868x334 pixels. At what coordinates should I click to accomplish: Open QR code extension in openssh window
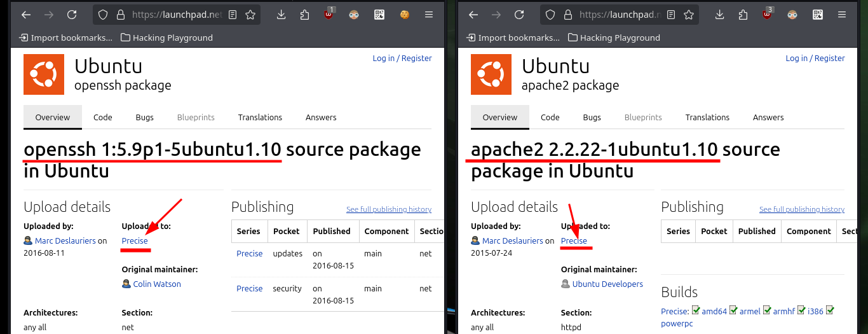(x=379, y=14)
